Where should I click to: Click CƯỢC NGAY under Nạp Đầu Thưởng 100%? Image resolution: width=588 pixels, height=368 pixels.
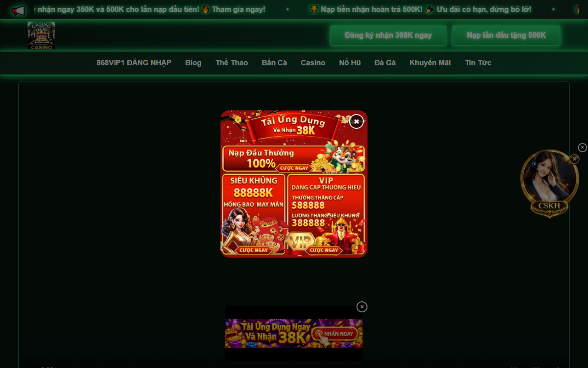pyautogui.click(x=294, y=168)
